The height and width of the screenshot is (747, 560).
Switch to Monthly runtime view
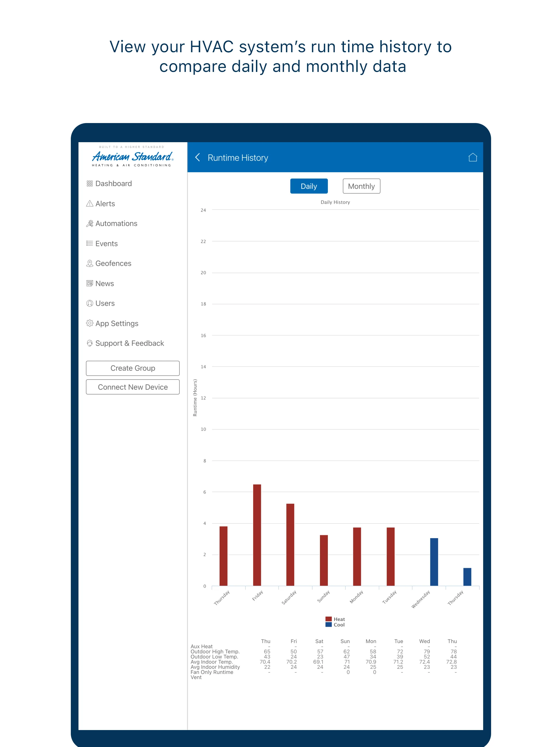[361, 186]
